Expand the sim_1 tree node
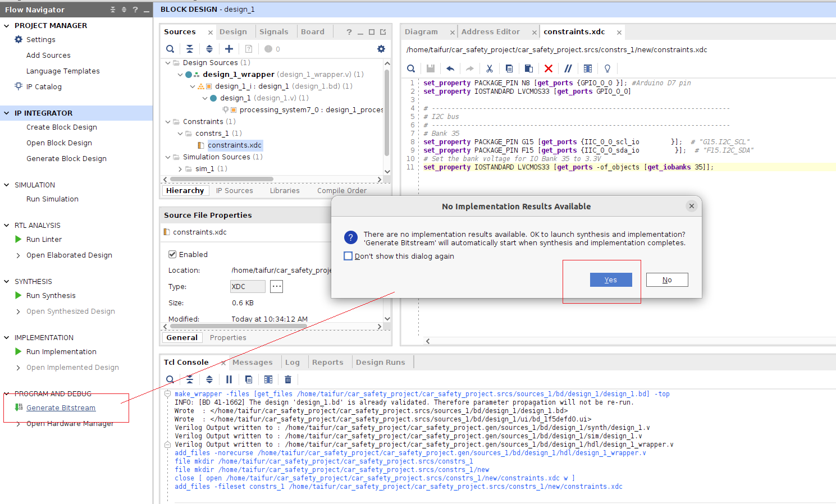Image resolution: width=836 pixels, height=504 pixels. click(180, 169)
